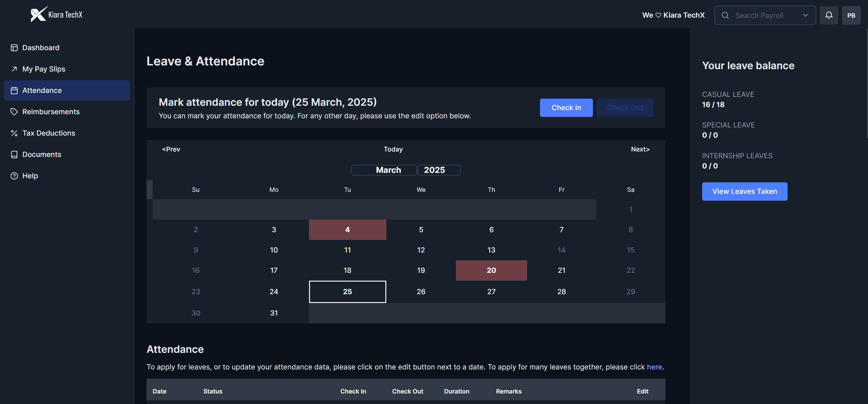868x404 pixels.
Task: Jump to Today in the calendar
Action: point(392,149)
